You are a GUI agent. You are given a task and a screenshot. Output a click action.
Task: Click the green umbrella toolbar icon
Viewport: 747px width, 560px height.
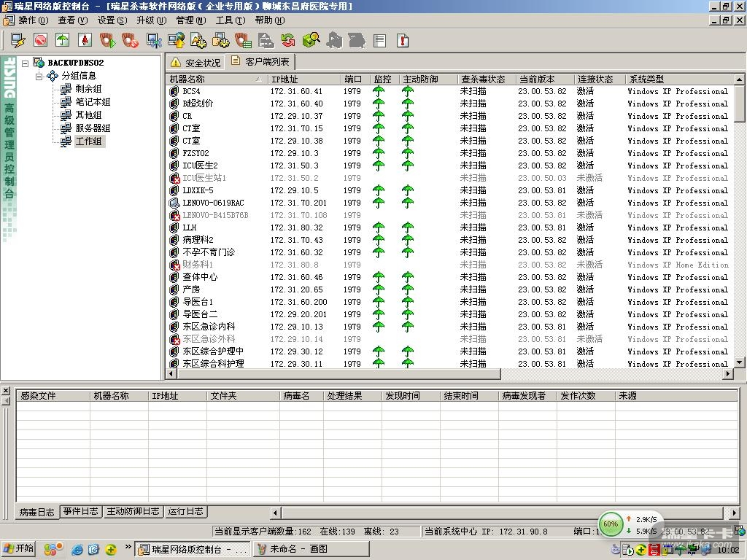click(63, 41)
